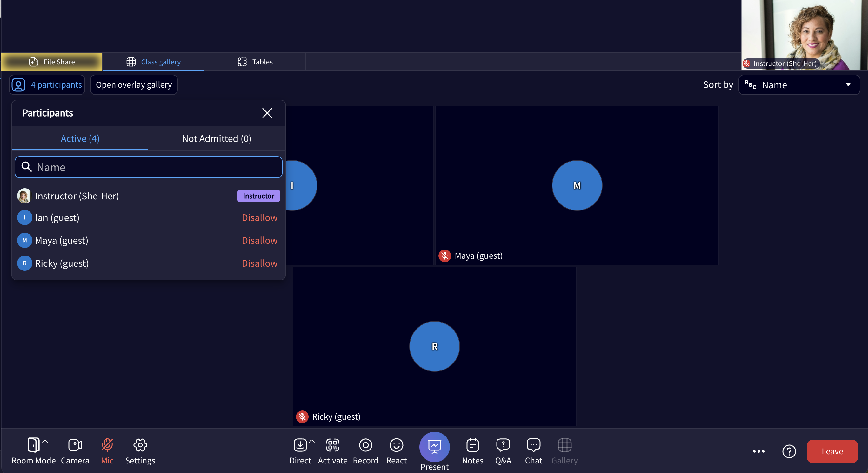Open the Notes tool

pyautogui.click(x=472, y=445)
